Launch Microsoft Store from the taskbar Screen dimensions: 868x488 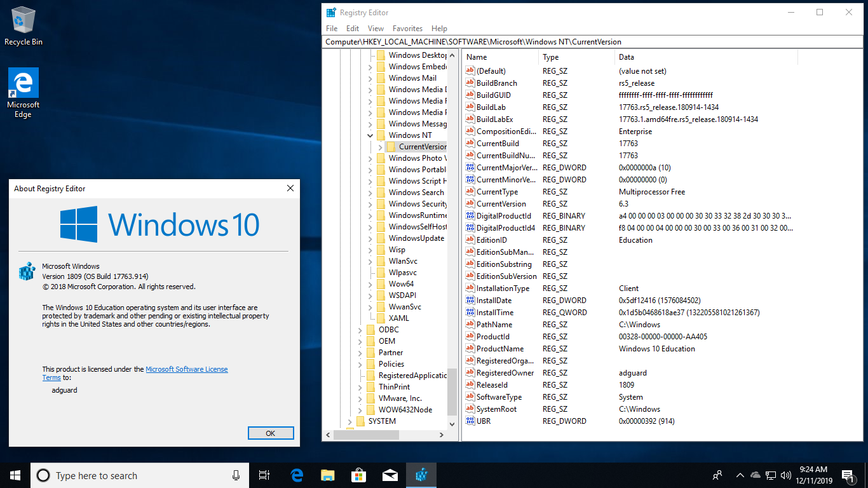[x=358, y=475]
